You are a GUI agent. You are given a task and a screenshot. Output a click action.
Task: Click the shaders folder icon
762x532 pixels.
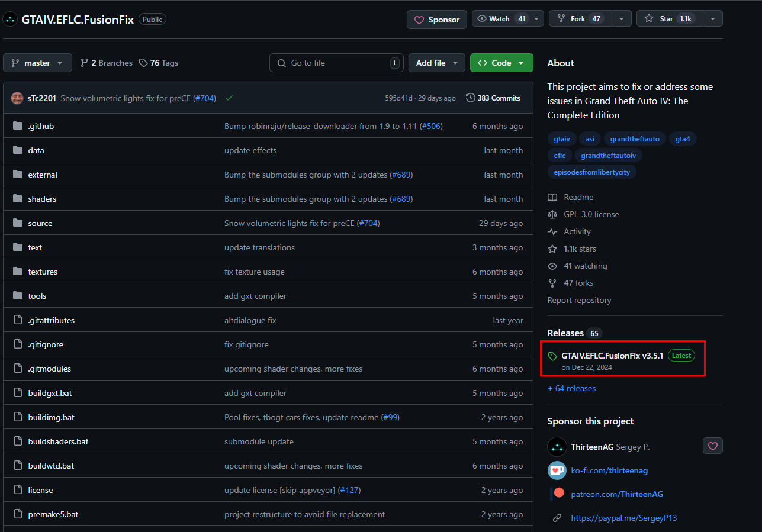pyautogui.click(x=17, y=199)
